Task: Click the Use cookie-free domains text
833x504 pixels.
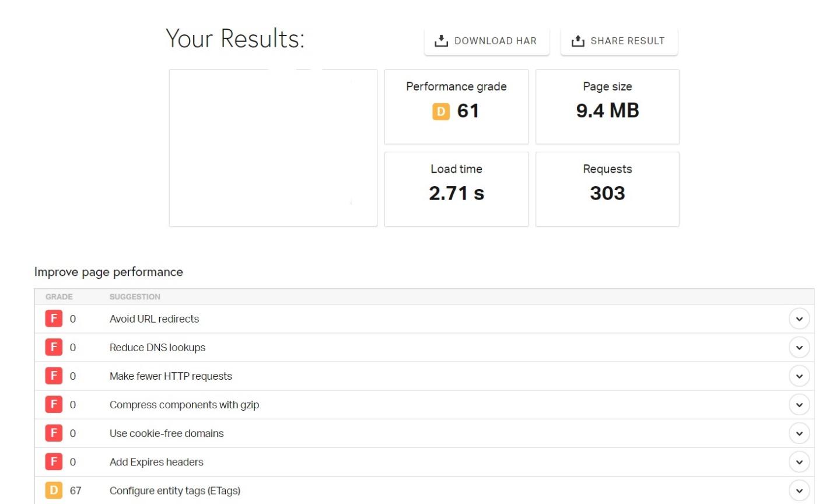Action: pos(167,433)
